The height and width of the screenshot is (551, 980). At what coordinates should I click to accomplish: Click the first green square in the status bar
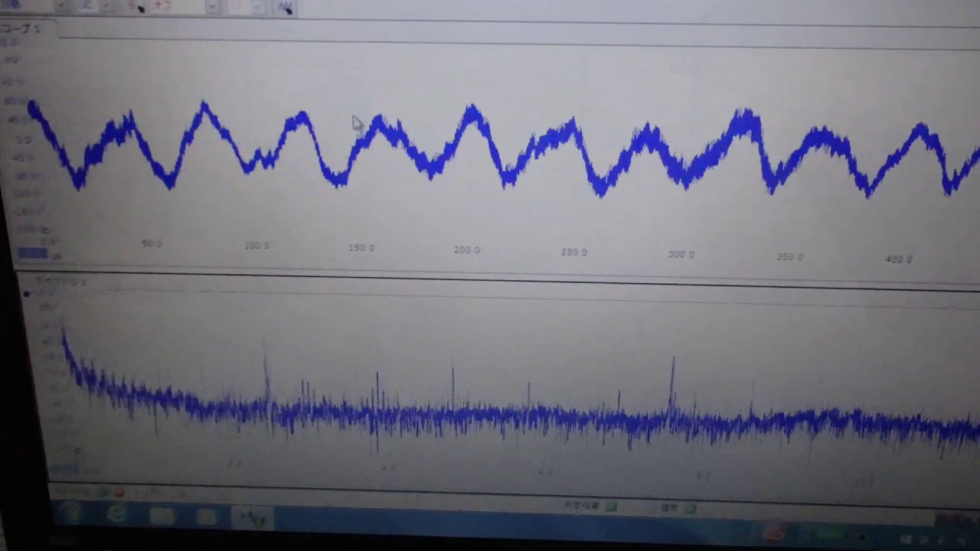[611, 506]
